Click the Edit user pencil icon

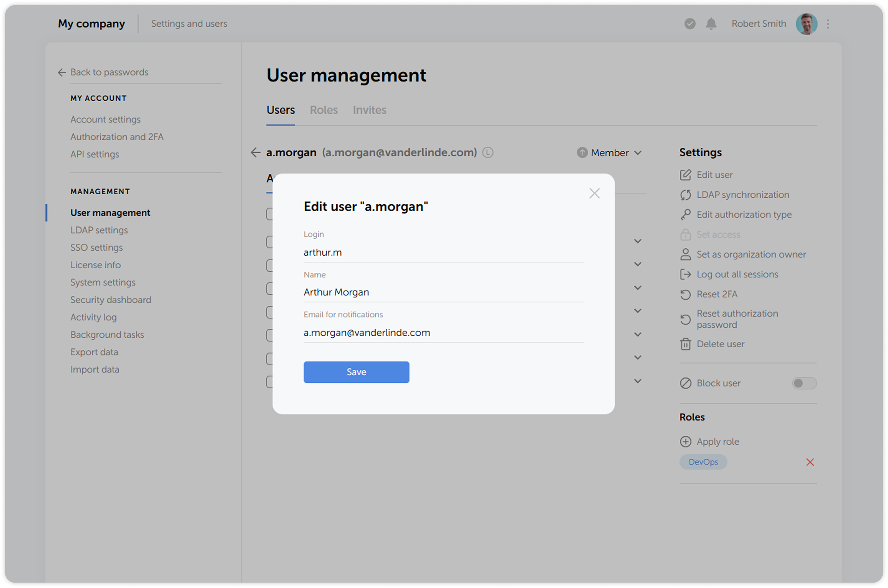pos(686,175)
